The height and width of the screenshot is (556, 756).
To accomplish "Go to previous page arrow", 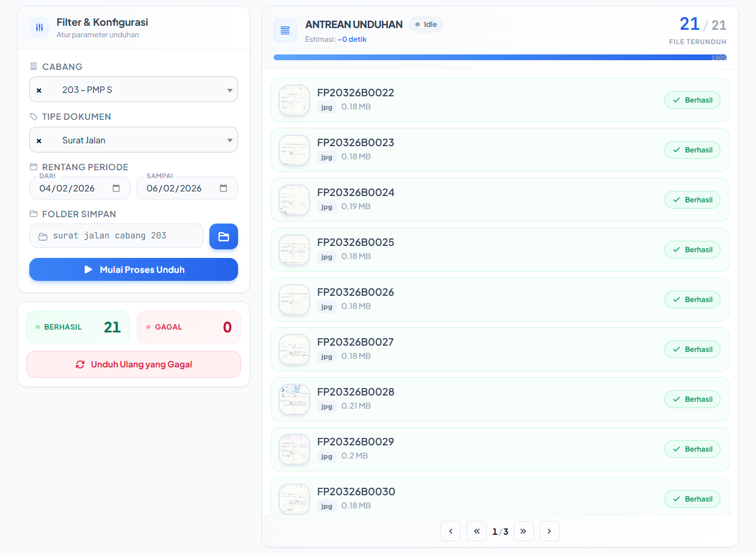I will pos(451,531).
